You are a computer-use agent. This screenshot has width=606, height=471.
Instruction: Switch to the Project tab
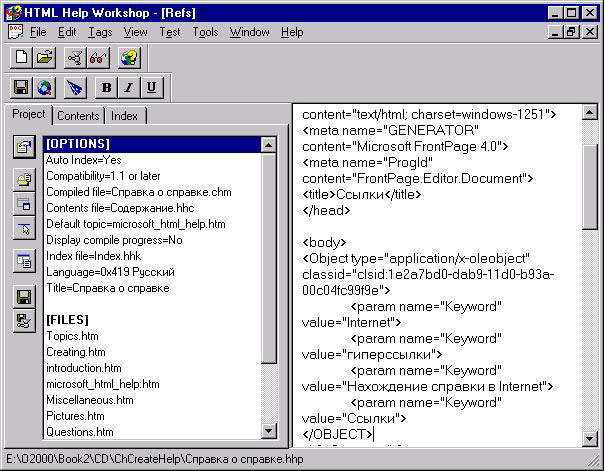pos(28,114)
